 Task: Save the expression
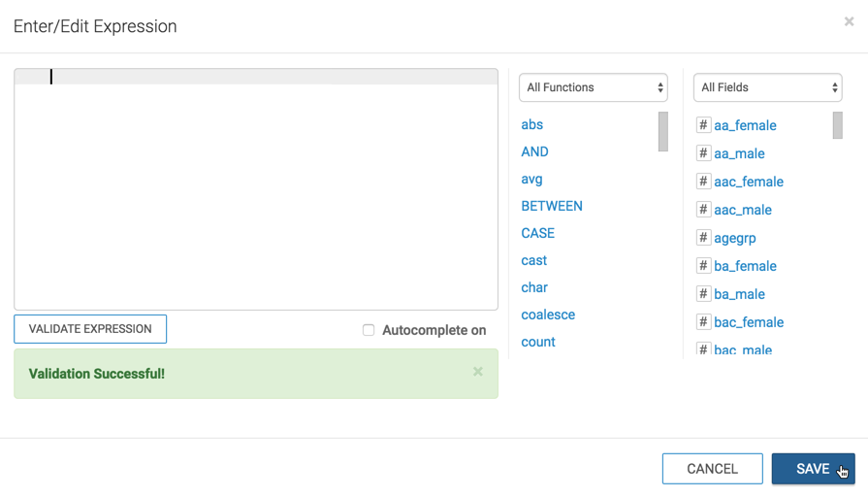coord(813,469)
